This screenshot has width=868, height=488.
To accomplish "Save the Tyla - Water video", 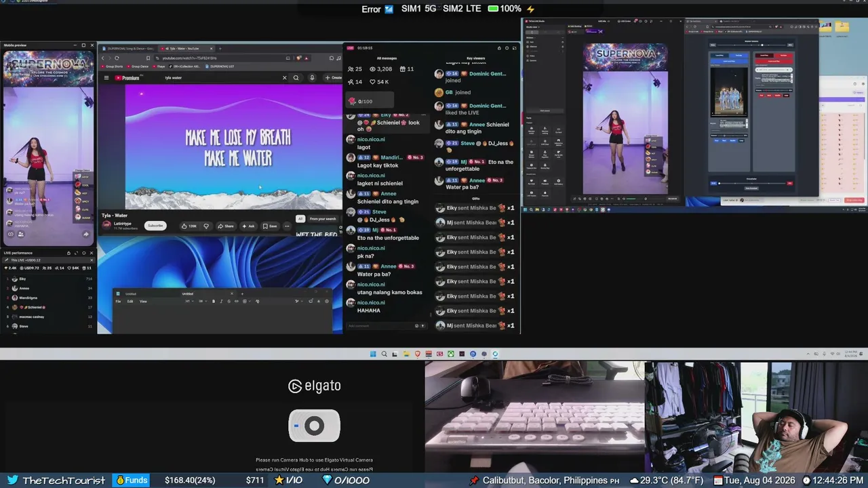I will click(x=270, y=226).
